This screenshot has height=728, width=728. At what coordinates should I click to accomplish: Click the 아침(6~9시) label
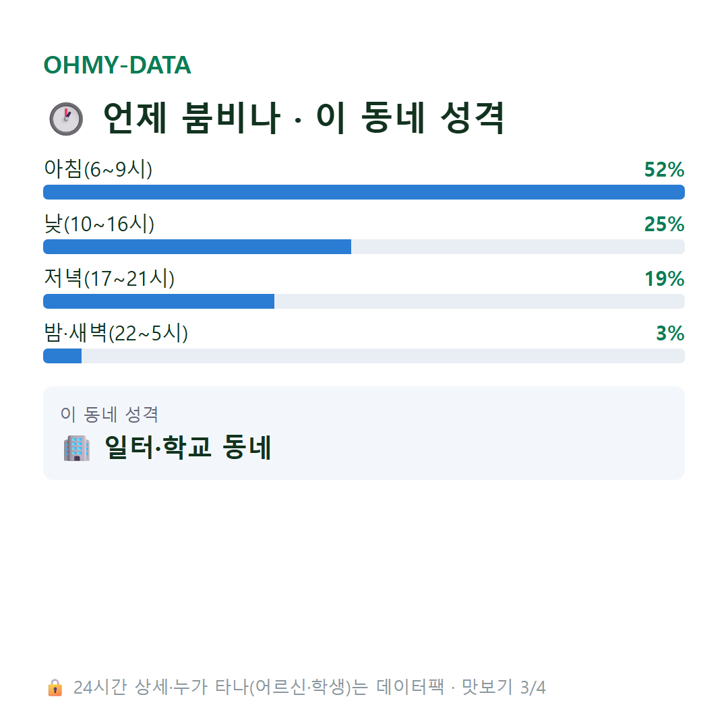coord(98,169)
